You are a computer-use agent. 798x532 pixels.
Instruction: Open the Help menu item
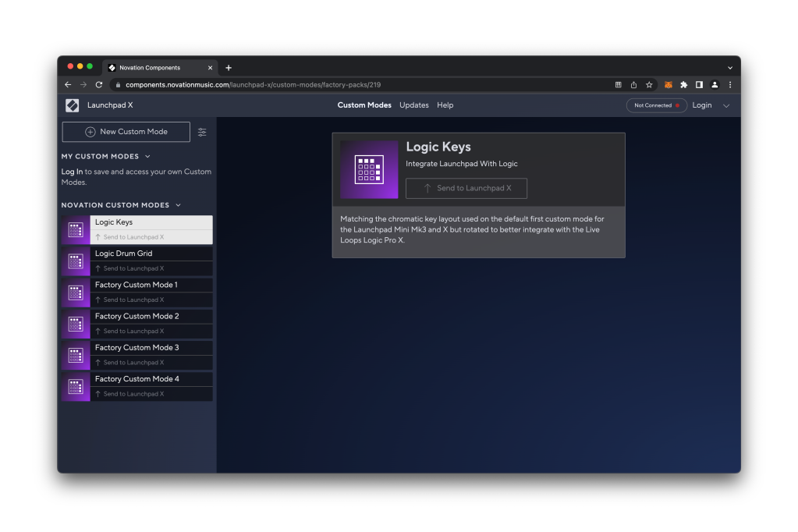coord(445,105)
